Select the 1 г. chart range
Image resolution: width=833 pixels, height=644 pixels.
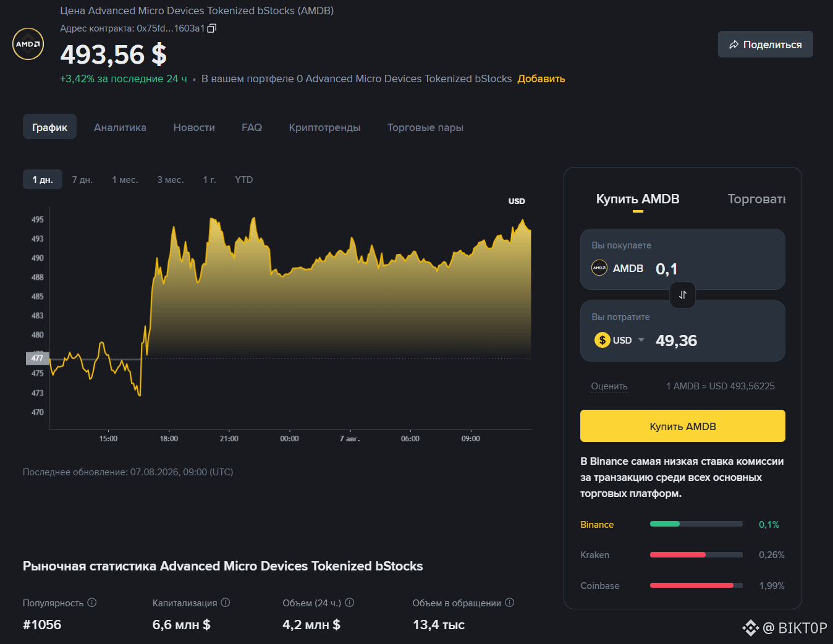click(209, 179)
